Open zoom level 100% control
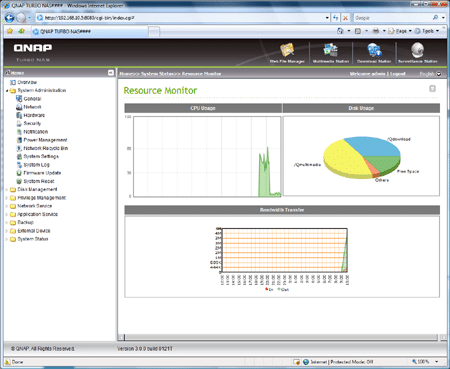 coord(425,362)
